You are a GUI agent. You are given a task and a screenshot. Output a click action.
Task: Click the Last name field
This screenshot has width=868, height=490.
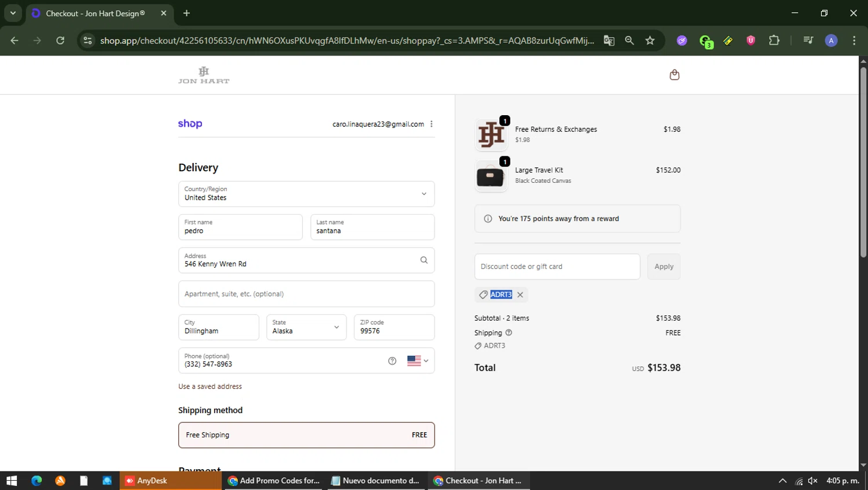pyautogui.click(x=372, y=227)
